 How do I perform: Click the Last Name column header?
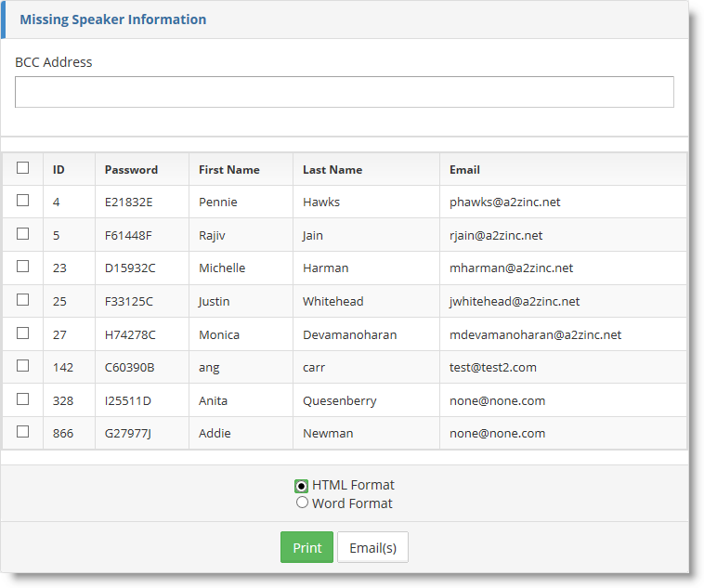(x=332, y=170)
